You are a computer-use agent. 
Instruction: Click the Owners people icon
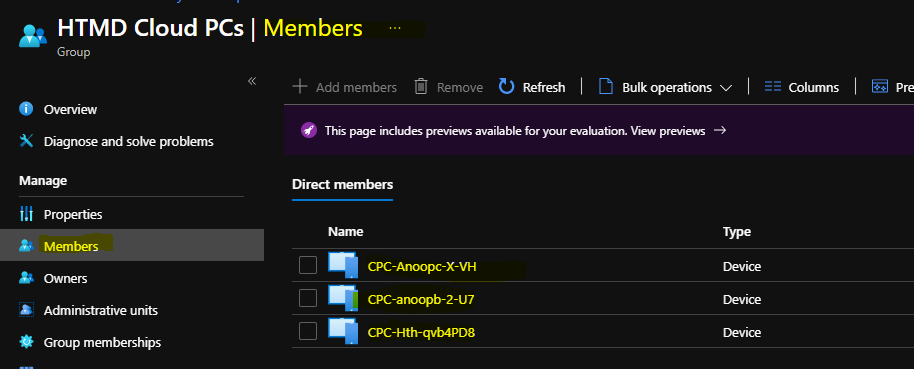point(26,277)
